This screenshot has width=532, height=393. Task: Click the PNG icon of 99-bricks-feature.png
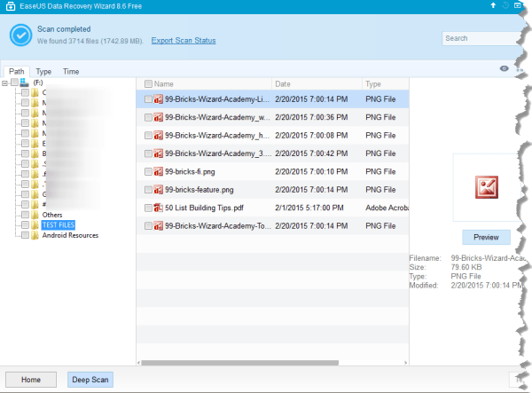[158, 190]
